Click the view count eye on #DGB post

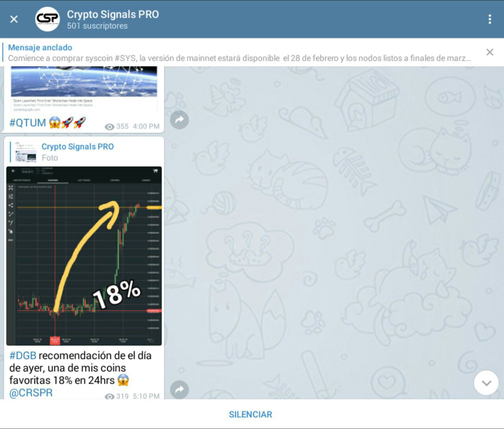coord(109,396)
